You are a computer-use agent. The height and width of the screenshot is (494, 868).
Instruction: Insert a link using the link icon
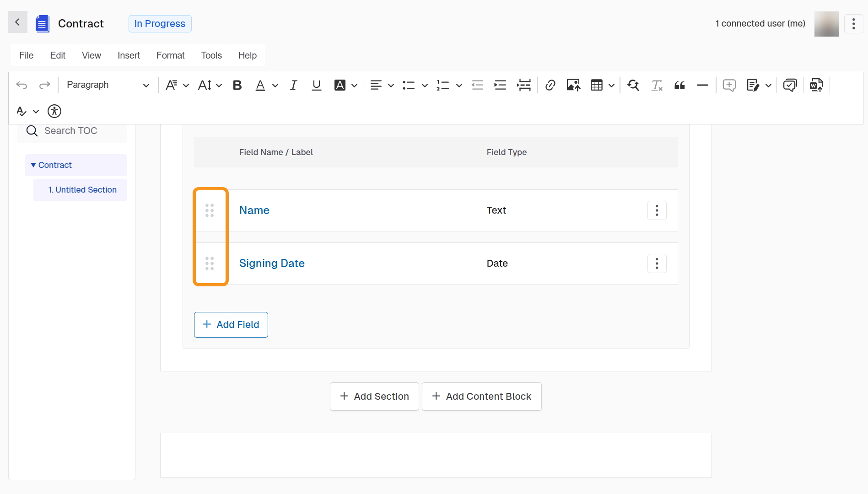pos(550,85)
